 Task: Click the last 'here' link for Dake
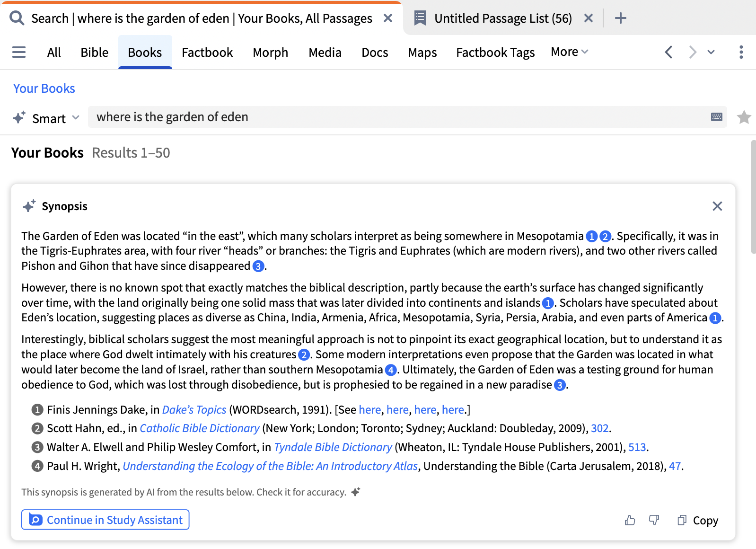[453, 409]
